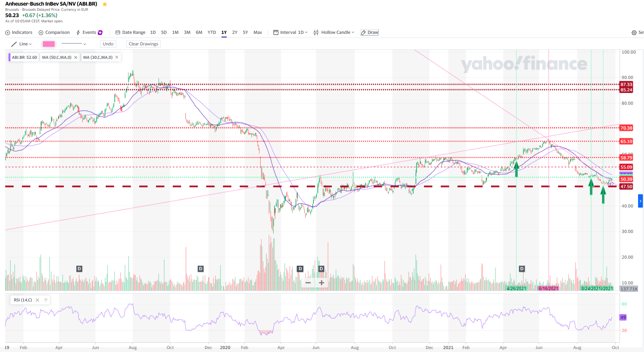Click the Draw pencil icon
This screenshot has height=352, width=644.
[x=363, y=33]
